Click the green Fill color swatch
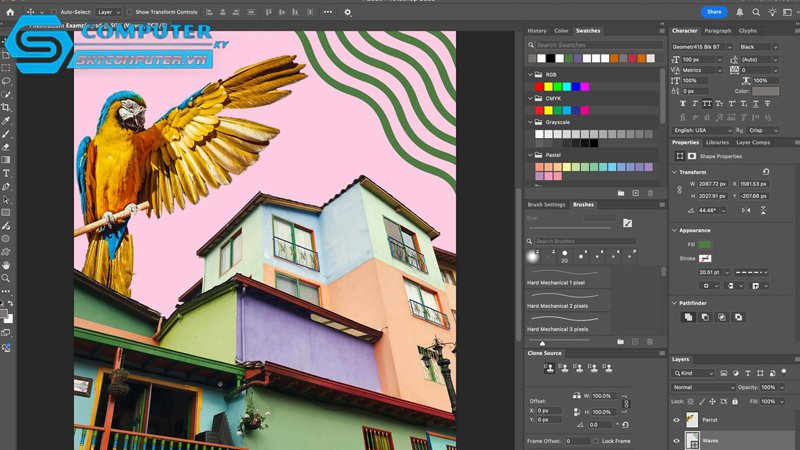Image resolution: width=800 pixels, height=450 pixels. [x=705, y=245]
